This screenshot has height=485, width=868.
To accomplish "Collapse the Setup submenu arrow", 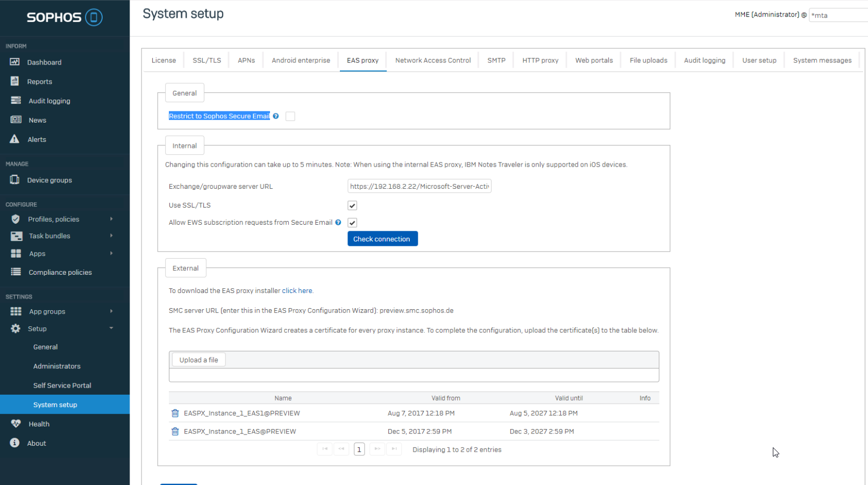I will click(x=111, y=328).
